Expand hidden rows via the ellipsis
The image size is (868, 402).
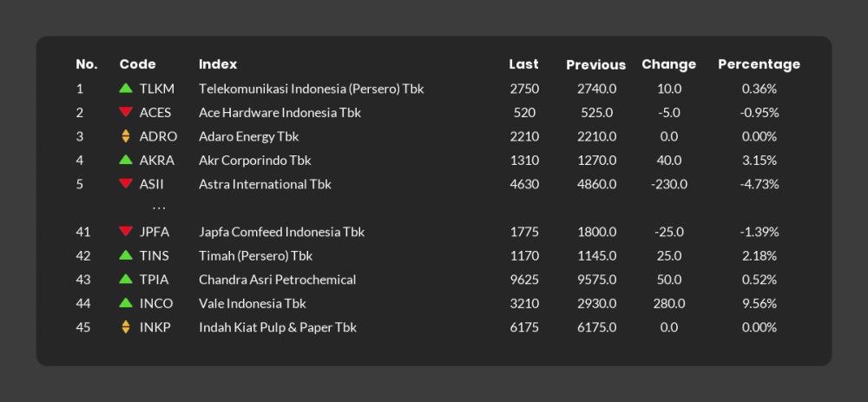[x=159, y=208]
